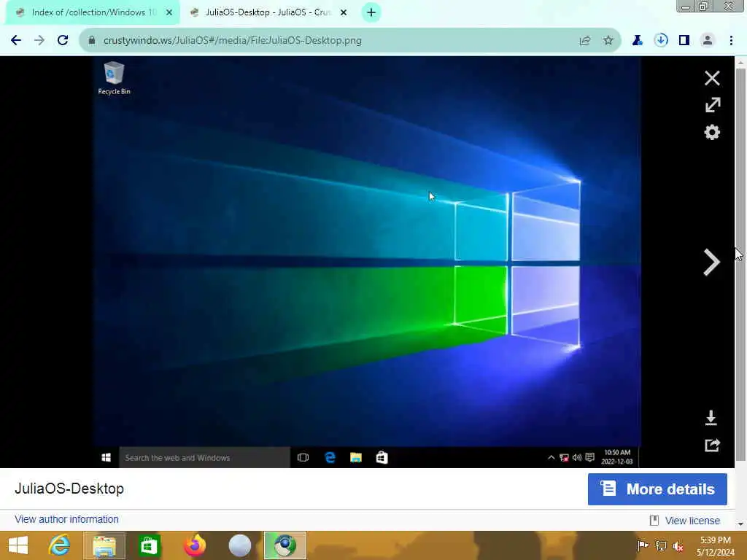Launch Internet Explorer from taskbar
Image resolution: width=747 pixels, height=560 pixels.
coord(59,545)
